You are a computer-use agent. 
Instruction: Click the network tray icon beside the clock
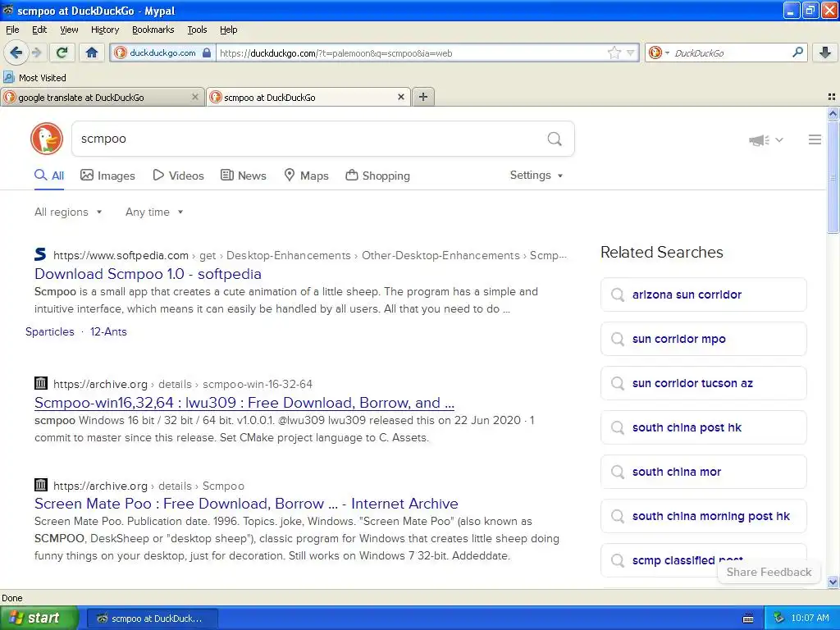click(778, 618)
